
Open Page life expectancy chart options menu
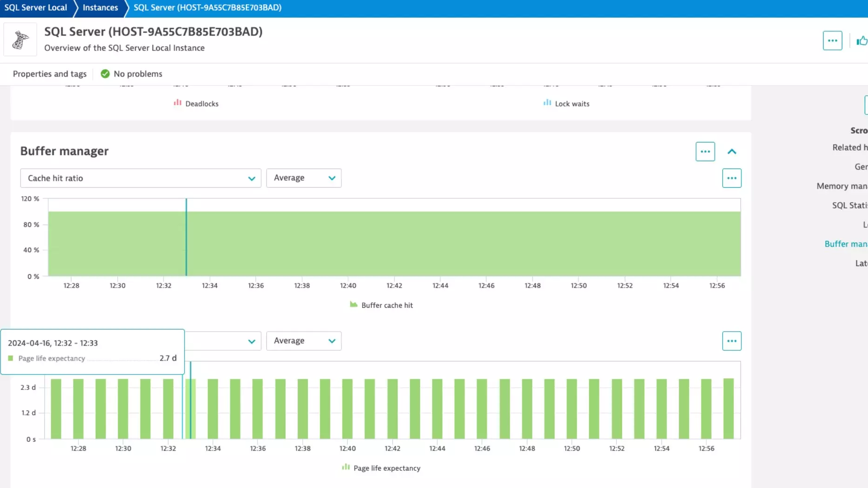click(x=732, y=341)
